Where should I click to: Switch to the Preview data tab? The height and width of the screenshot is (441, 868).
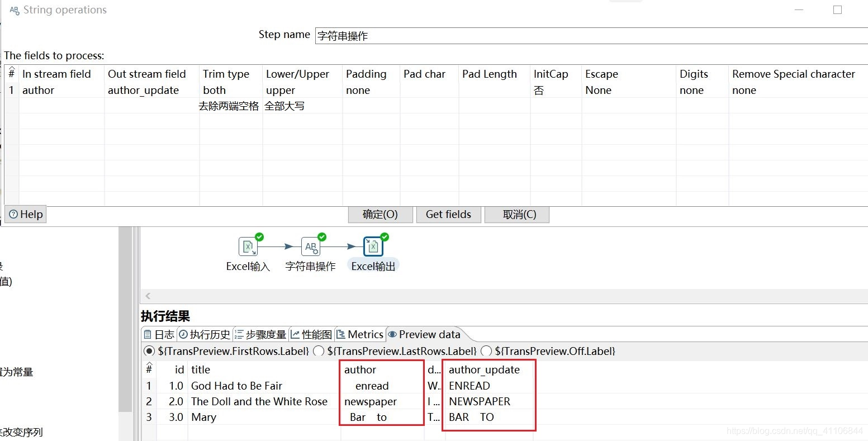425,334
